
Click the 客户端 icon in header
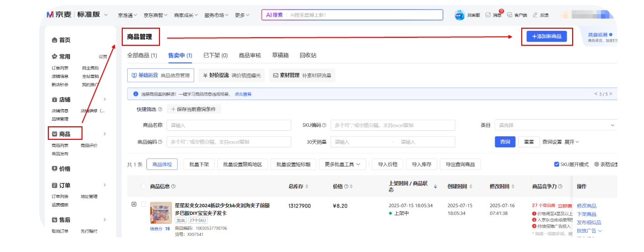coord(510,15)
